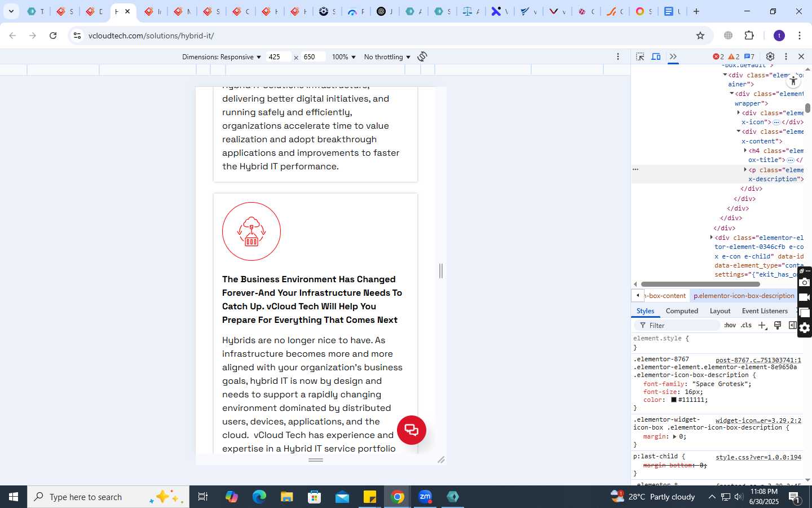Viewport: 812px width, 508px height.
Task: Click the ellipsis in the h4 title node
Action: (790, 160)
